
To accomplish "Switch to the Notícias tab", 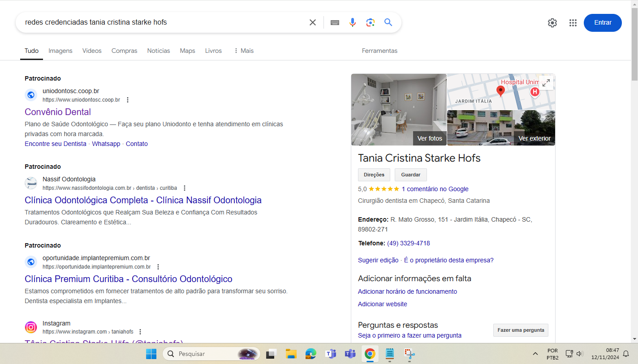I will coord(159,51).
